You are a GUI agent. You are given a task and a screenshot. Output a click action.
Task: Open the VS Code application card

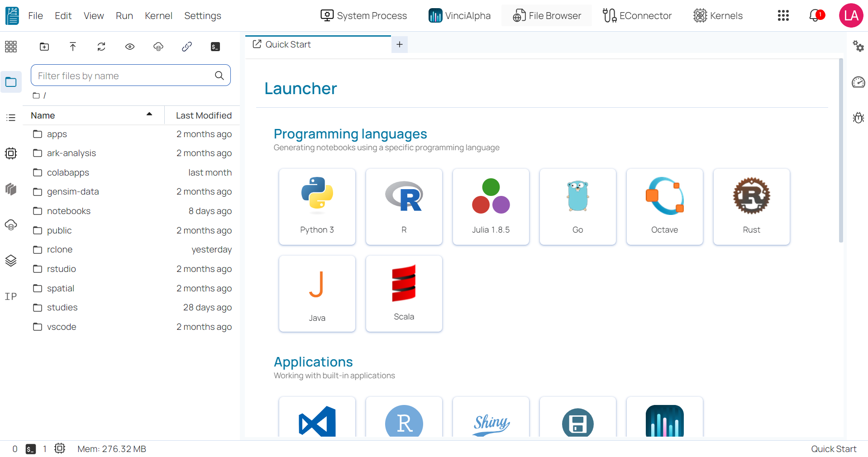point(317,417)
